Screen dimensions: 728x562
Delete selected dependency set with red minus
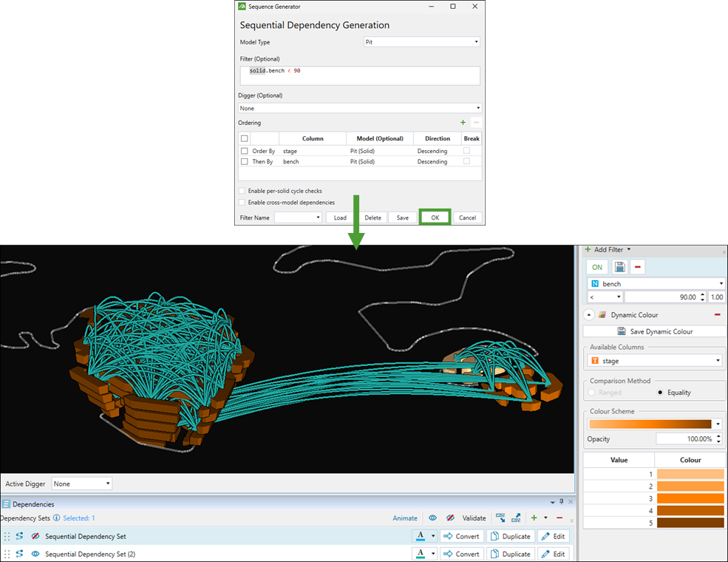pyautogui.click(x=559, y=518)
